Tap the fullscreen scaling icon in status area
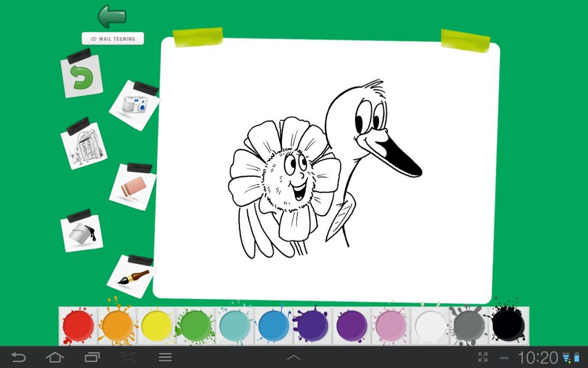The image size is (588, 368). coord(483,357)
